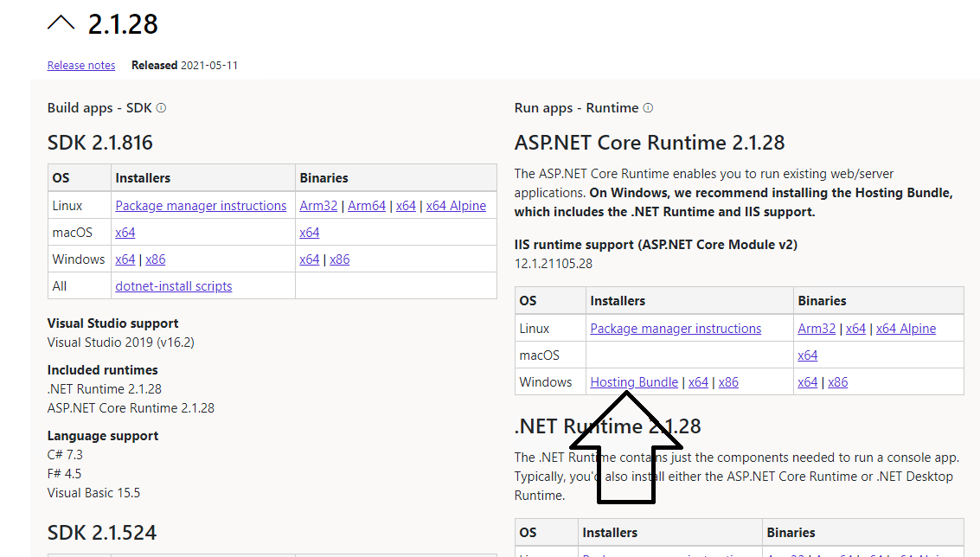Open SDK 2.1.816 Linux Package manager instructions

(x=201, y=206)
